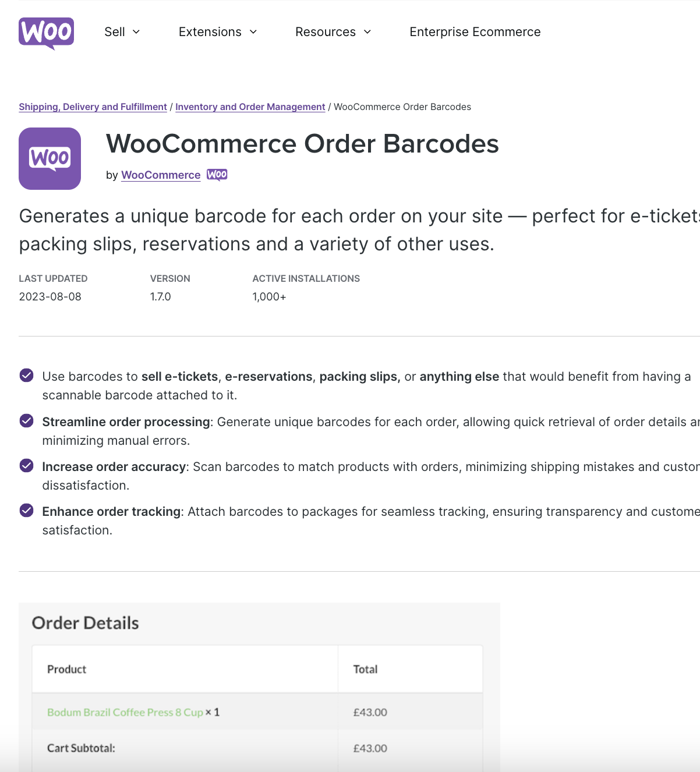Navigate to Inventory and Order Management breadcrumb
The image size is (700, 772).
click(250, 107)
